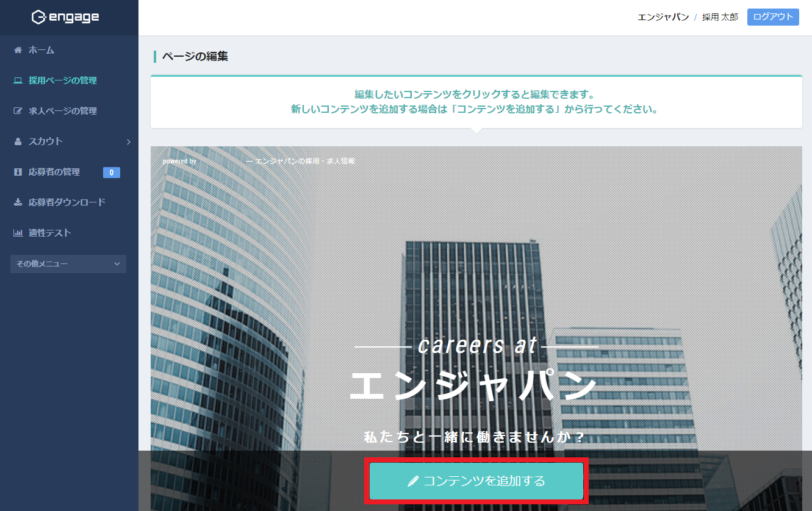Click the エンジャパンの採用・求人情報 header text
Screen dimensions: 812x511
pyautogui.click(x=304, y=162)
